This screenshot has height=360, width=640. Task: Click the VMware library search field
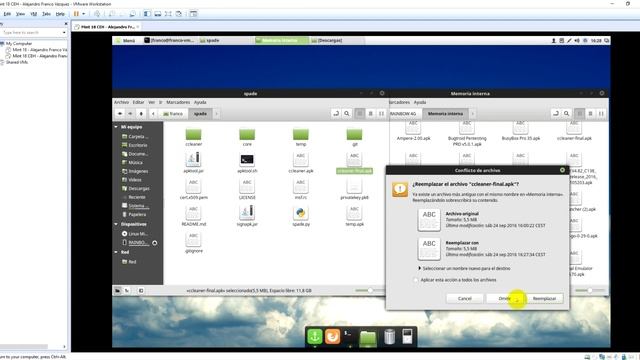pyautogui.click(x=32, y=32)
